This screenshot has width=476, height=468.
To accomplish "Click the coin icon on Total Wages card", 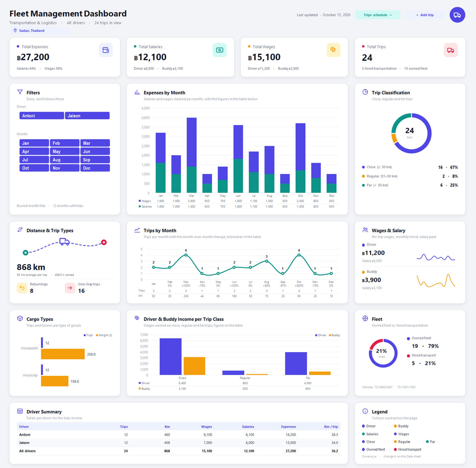I will tap(333, 50).
